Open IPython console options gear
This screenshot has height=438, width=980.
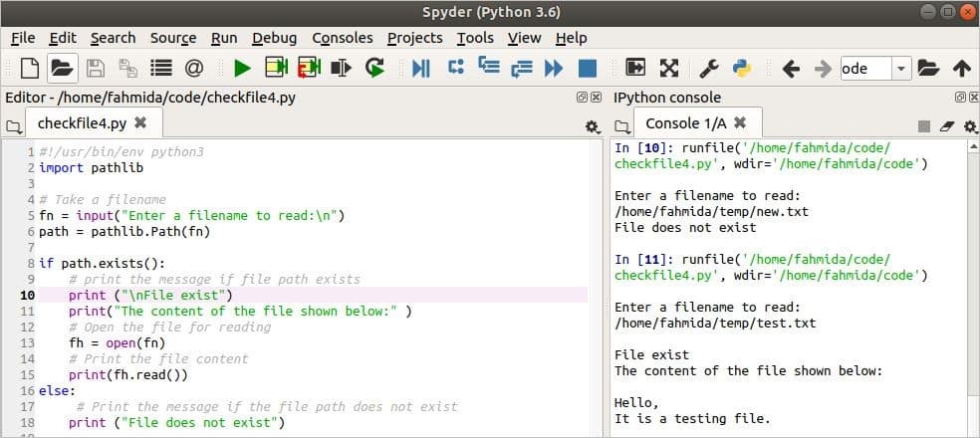tap(970, 126)
